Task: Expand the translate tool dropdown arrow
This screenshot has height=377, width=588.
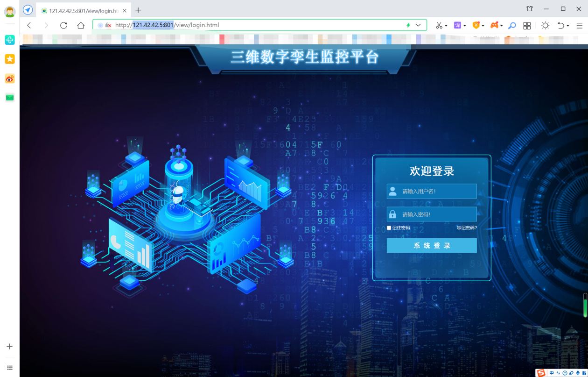Action: [465, 26]
